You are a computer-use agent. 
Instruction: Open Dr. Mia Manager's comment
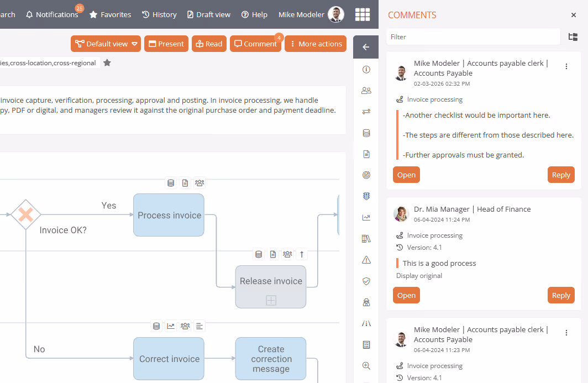(x=406, y=295)
